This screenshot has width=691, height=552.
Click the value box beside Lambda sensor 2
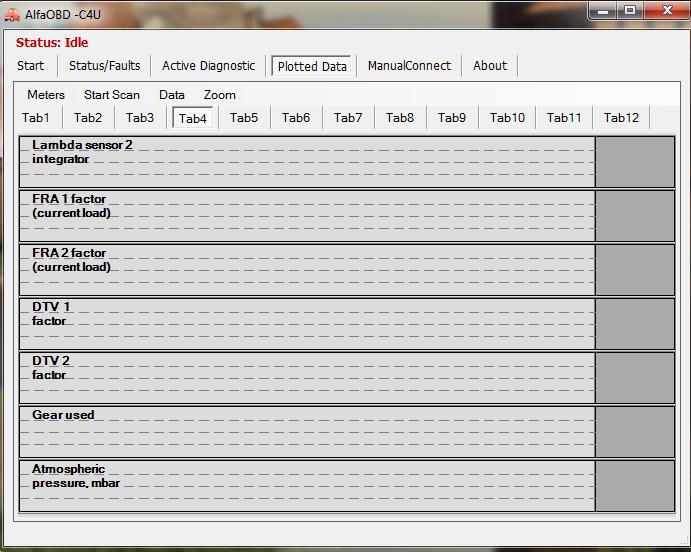point(635,162)
